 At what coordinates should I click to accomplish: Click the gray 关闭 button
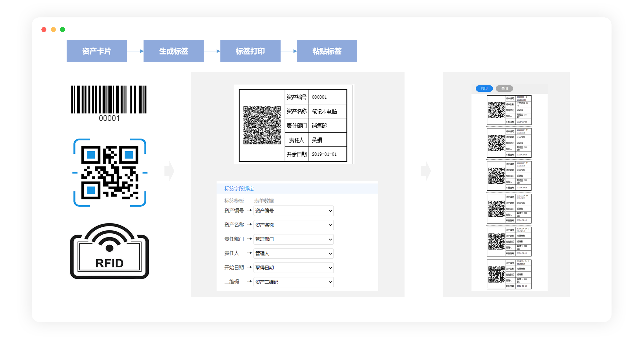click(504, 88)
